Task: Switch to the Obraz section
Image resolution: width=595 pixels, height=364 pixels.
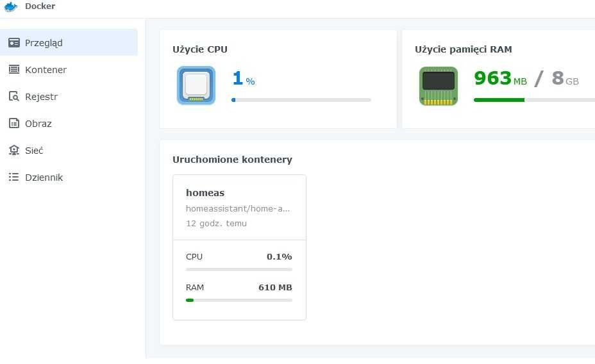Action: tap(38, 124)
